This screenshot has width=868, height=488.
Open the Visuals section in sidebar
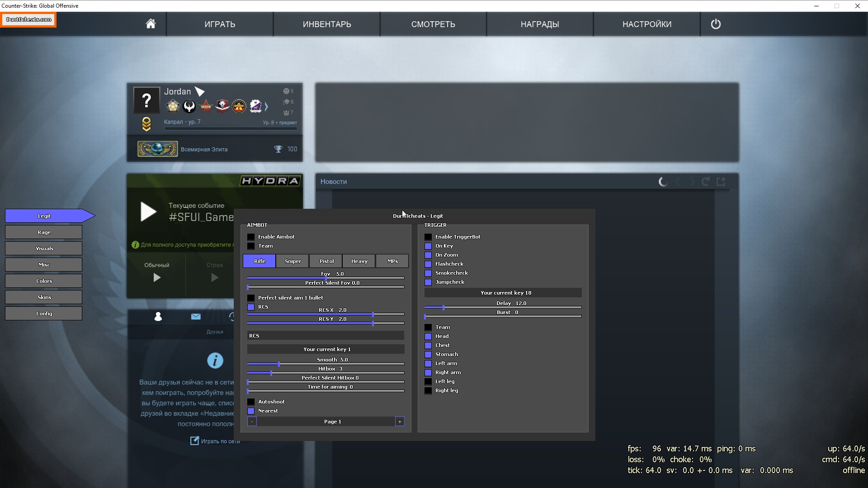[x=44, y=249]
